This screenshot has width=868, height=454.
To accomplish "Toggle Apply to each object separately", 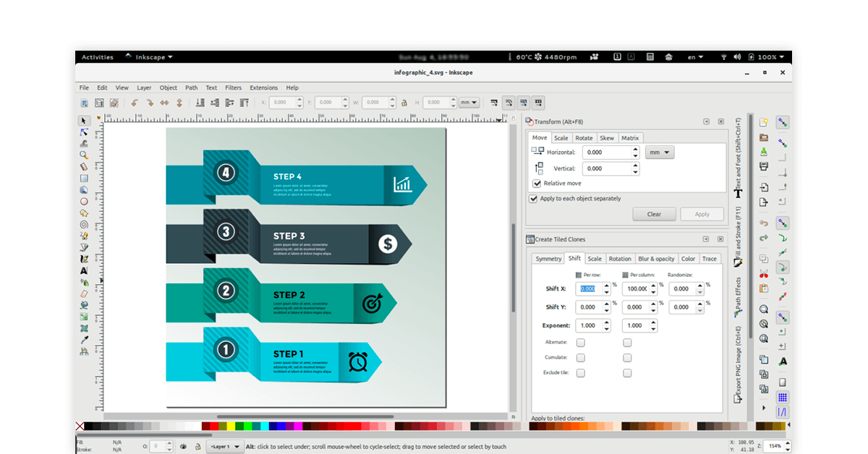I will (534, 199).
